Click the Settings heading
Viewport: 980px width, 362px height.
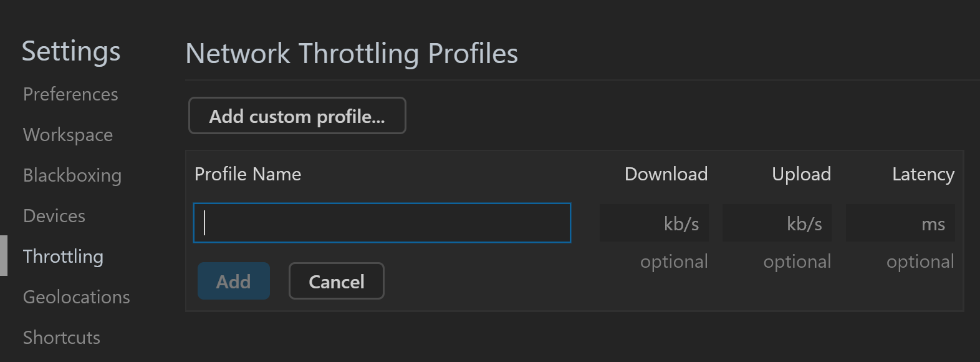(71, 51)
